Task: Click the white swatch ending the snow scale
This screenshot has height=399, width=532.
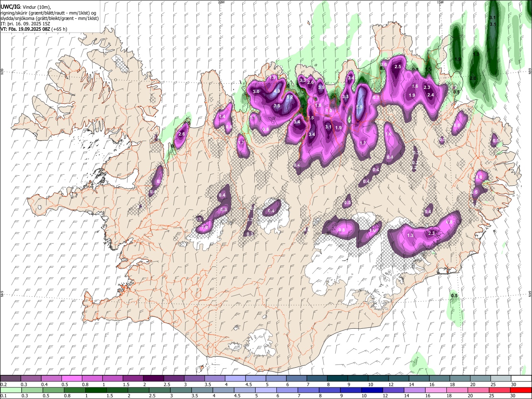Action: [521, 379]
